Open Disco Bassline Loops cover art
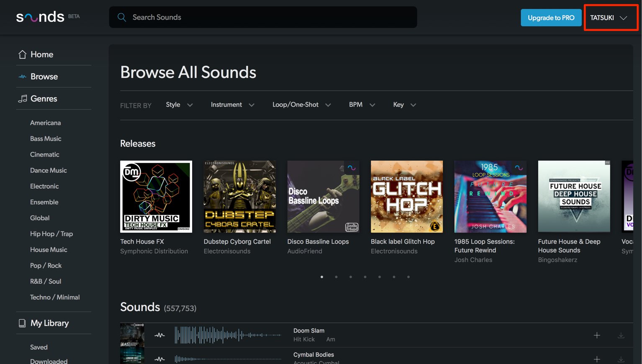The image size is (642, 364). (323, 197)
